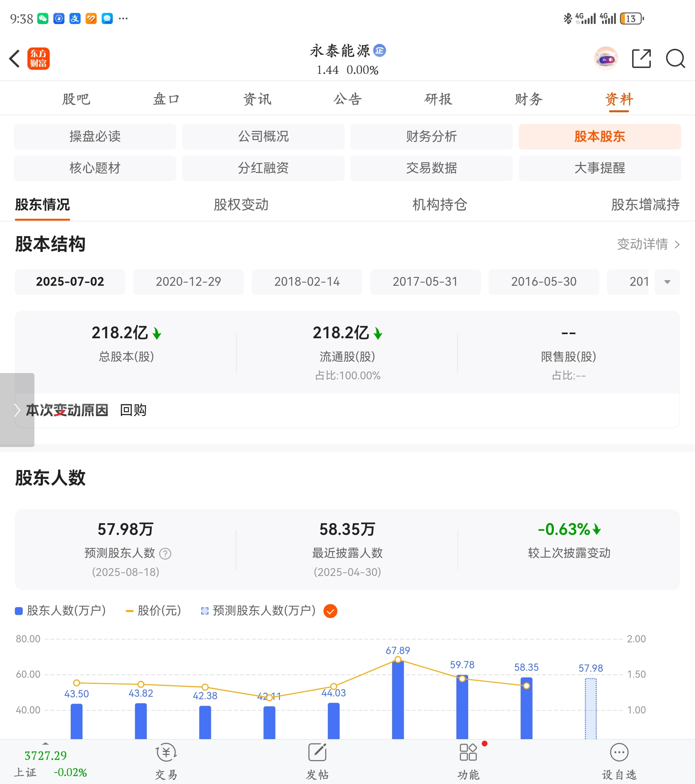Switch to the 股东增减持 sub-tab
The image size is (695, 784).
click(x=645, y=205)
